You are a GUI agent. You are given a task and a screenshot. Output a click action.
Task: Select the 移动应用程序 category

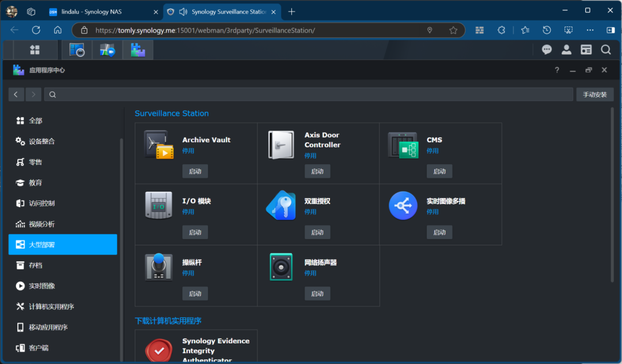coord(63,327)
